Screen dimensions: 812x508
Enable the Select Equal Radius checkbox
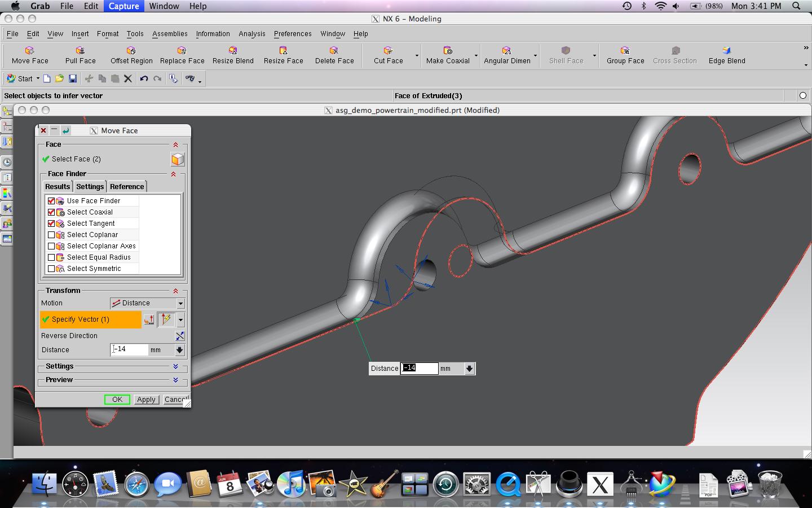point(51,257)
